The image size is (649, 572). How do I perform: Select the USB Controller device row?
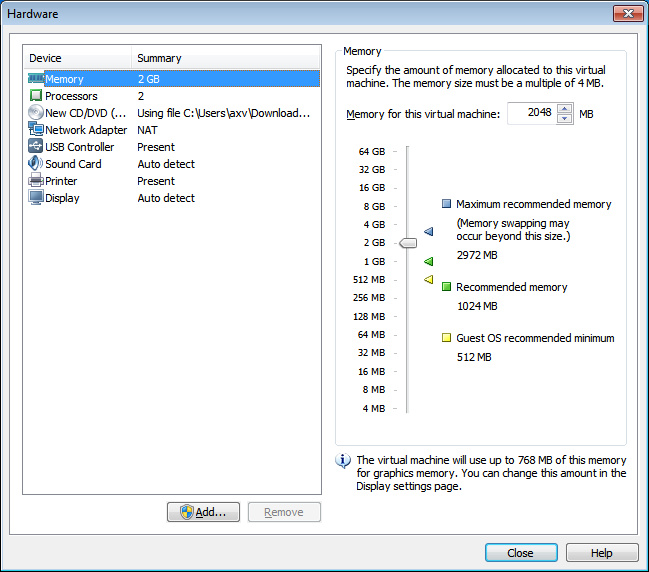coord(172,147)
